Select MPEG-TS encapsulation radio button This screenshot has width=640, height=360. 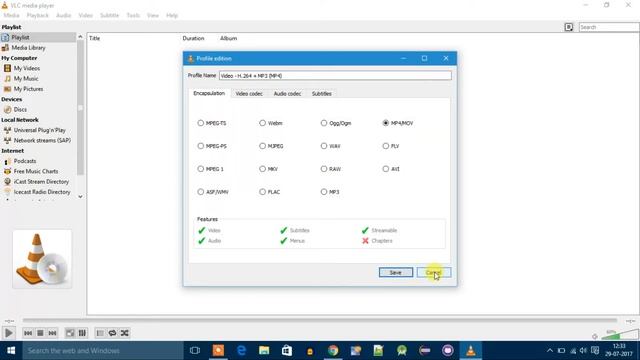click(200, 123)
